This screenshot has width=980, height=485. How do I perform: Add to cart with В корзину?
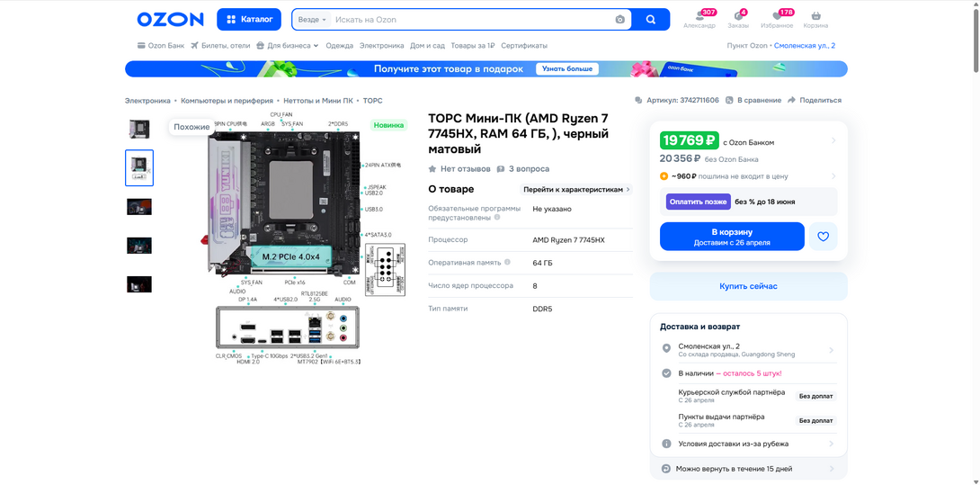732,237
